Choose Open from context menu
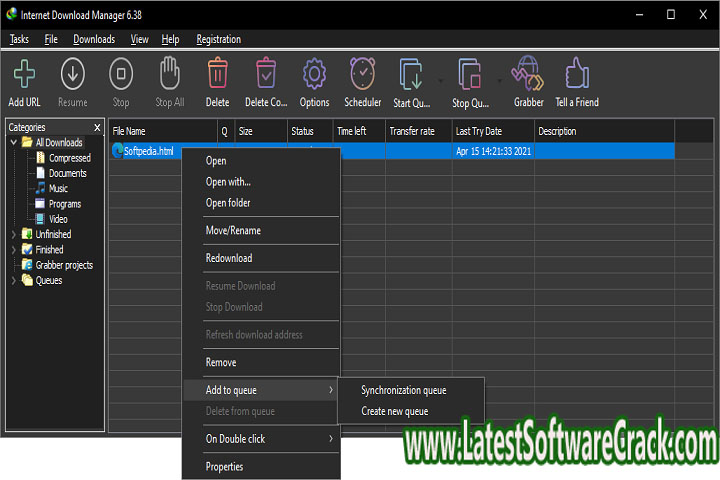The image size is (720, 480). point(261,161)
